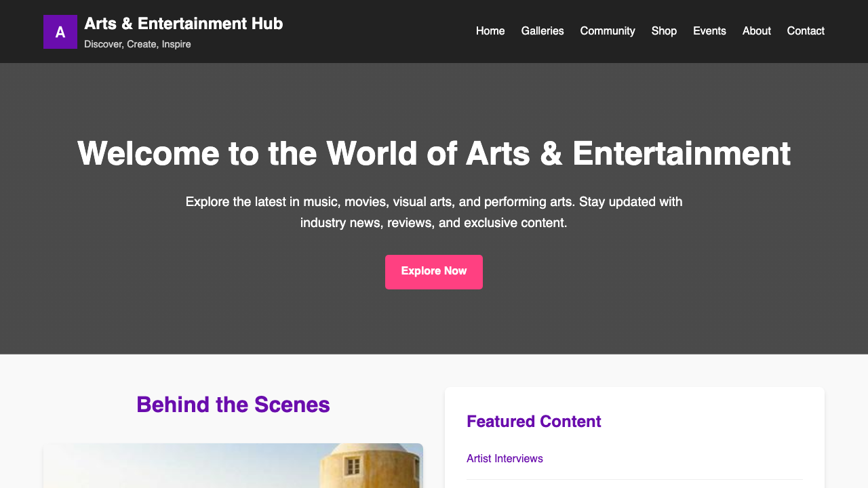Click the Arts & Entertainment Hub site title
This screenshot has height=488, width=868.
(184, 23)
